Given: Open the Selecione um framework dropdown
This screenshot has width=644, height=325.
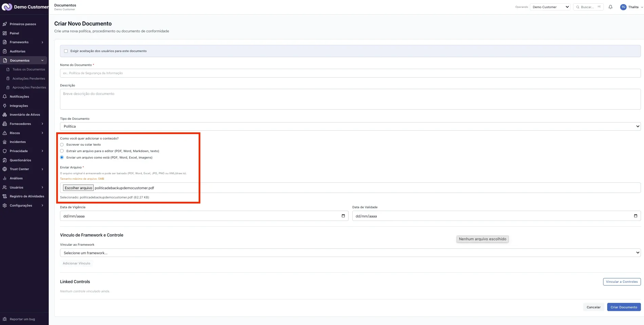Looking at the screenshot, I should click(x=350, y=253).
